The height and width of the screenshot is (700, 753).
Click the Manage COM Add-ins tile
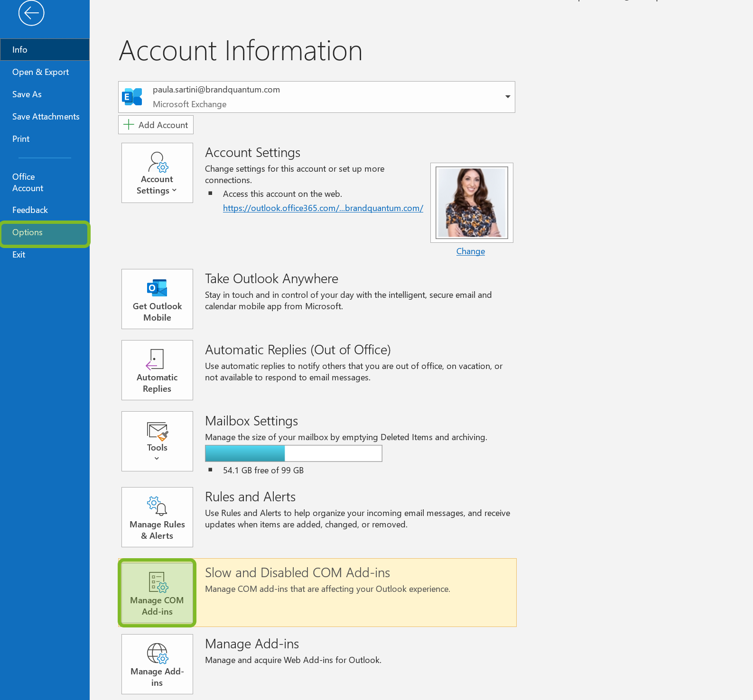pyautogui.click(x=157, y=593)
